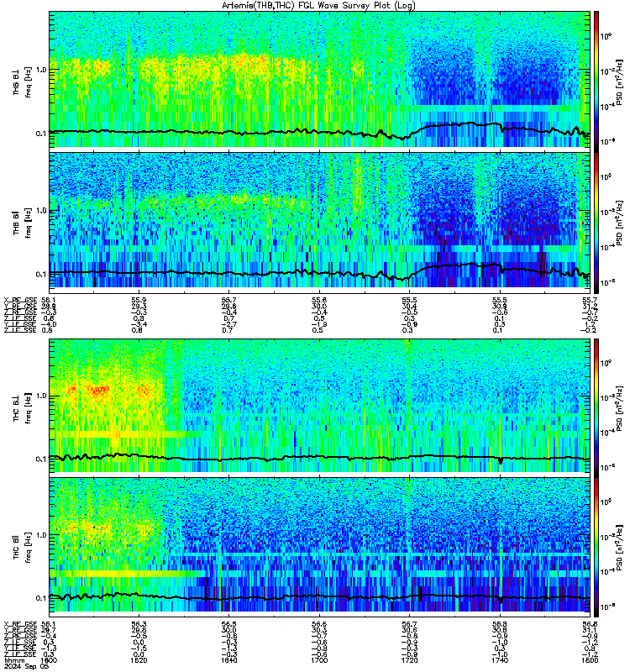630x672 pixels.
Task: Click the '1740' time tick label
Action: click(x=500, y=660)
